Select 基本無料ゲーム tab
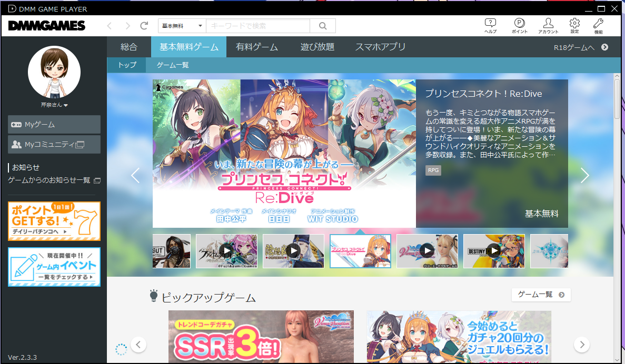625x364 pixels. (189, 47)
